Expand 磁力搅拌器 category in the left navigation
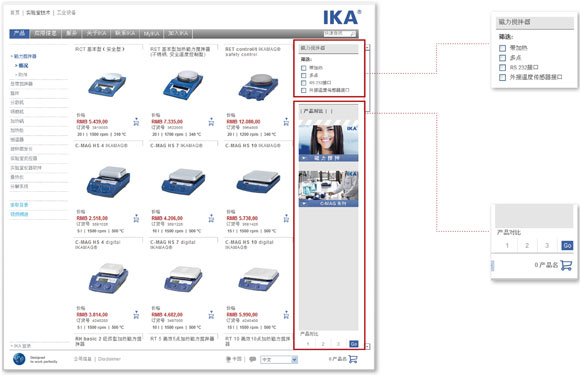This screenshot has width=580, height=375. tap(25, 56)
